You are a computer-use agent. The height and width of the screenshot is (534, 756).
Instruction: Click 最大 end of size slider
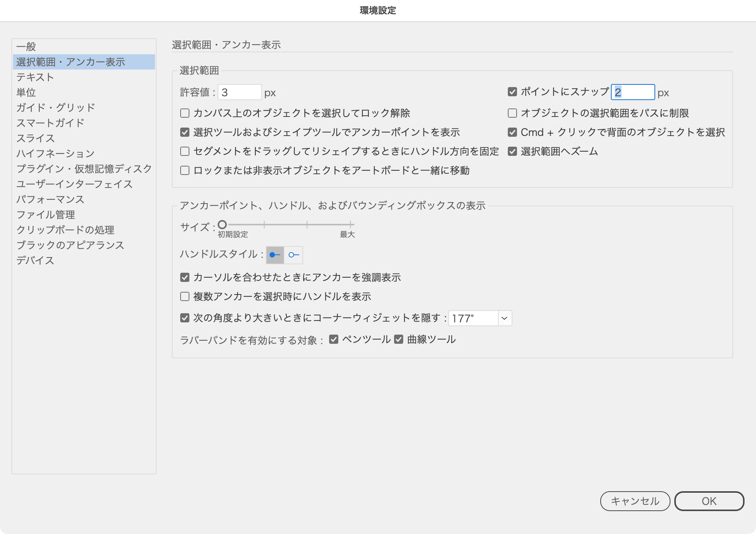click(x=351, y=225)
